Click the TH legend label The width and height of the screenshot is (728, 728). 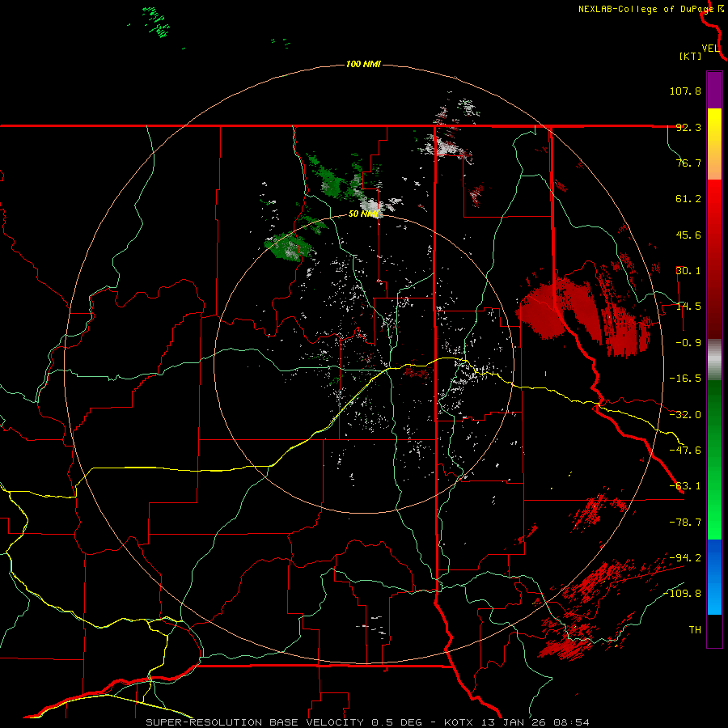[695, 630]
